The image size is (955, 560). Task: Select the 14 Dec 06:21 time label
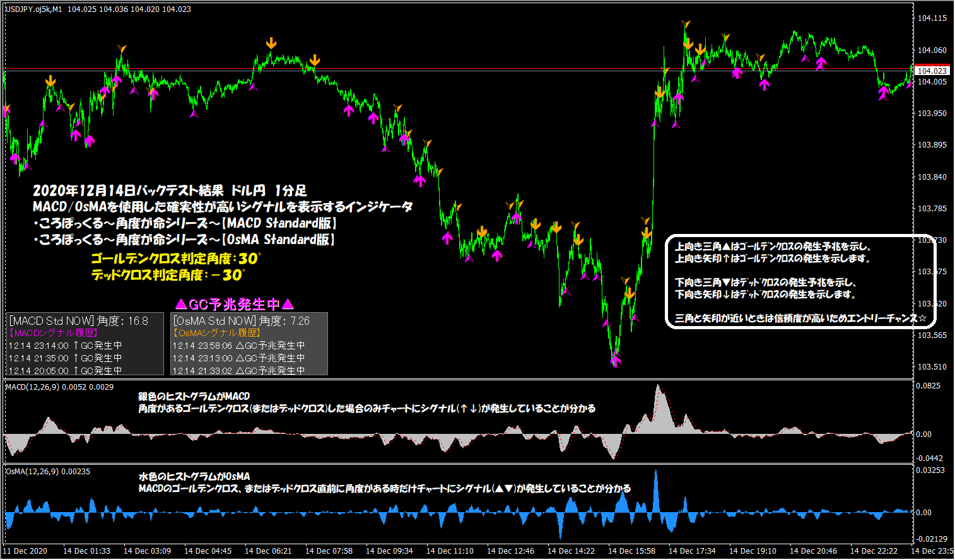pos(268,551)
